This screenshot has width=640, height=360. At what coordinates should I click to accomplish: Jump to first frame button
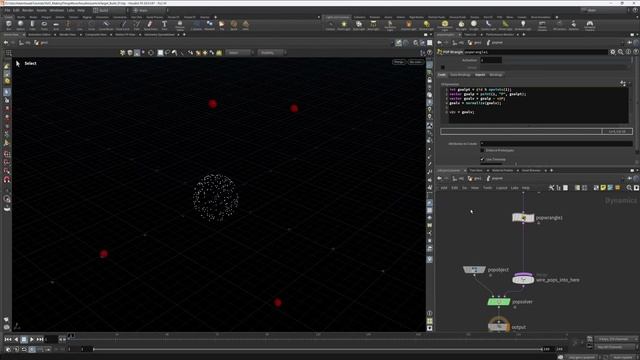(8, 339)
